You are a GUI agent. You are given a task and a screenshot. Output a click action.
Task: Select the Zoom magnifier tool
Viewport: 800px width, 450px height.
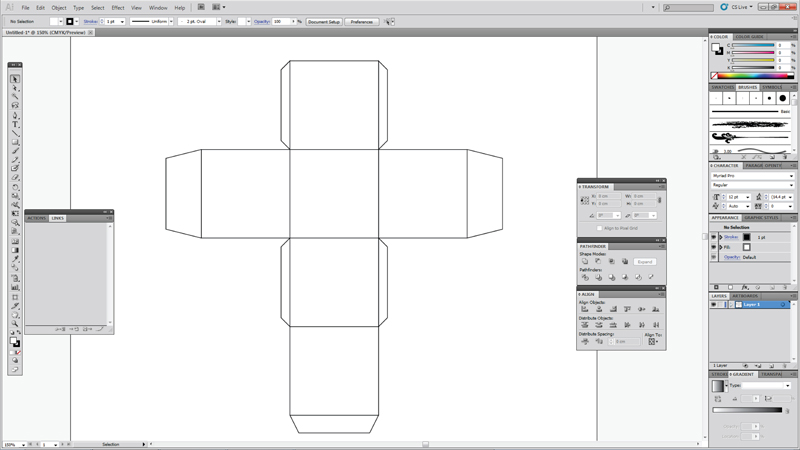[x=15, y=323]
